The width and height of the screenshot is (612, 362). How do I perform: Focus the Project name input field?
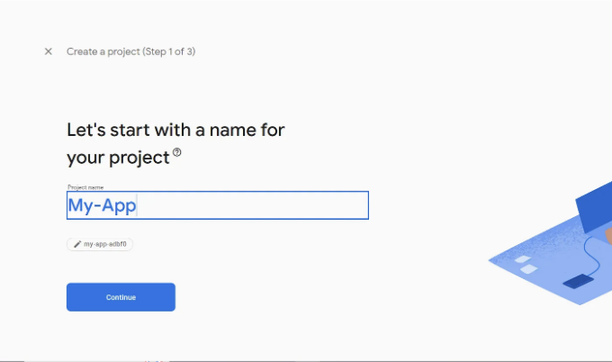click(217, 205)
